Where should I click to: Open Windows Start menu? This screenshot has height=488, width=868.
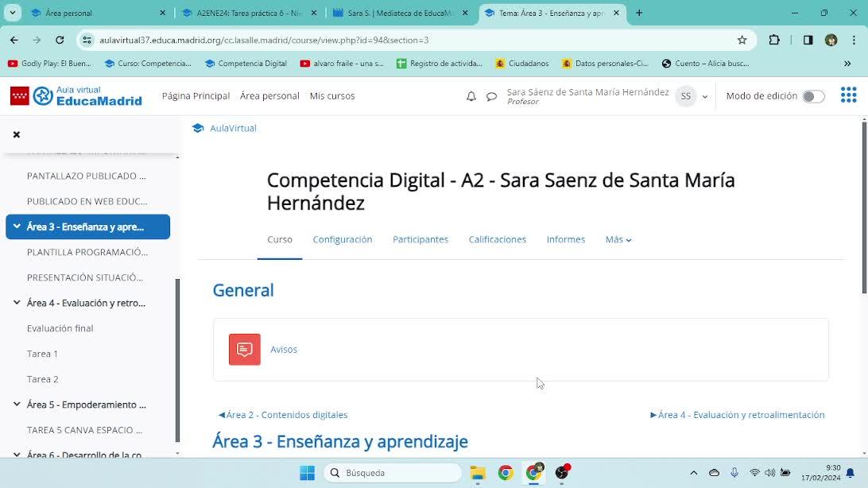308,473
